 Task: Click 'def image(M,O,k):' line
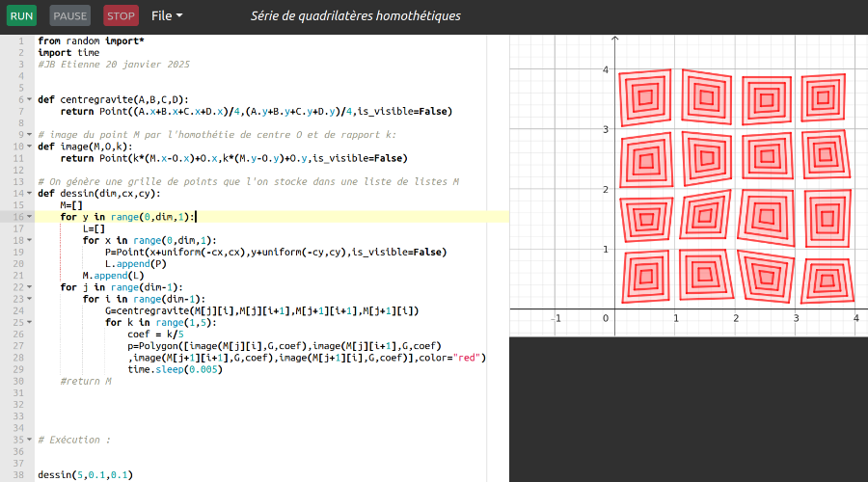click(85, 147)
